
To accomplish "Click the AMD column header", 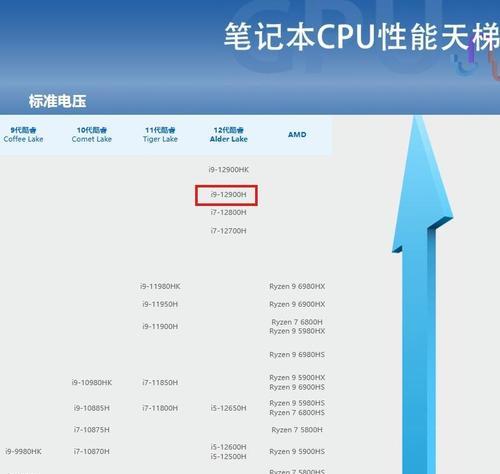I will pyautogui.click(x=297, y=135).
